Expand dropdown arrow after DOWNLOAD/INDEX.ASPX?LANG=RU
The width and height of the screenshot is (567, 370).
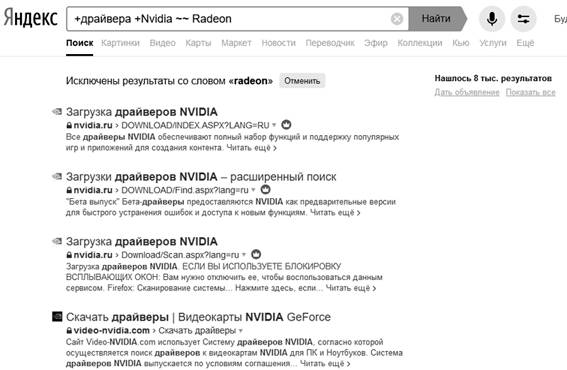(274, 125)
